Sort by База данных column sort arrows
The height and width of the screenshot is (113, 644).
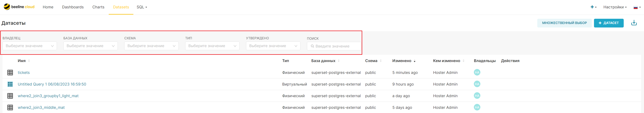339,61
